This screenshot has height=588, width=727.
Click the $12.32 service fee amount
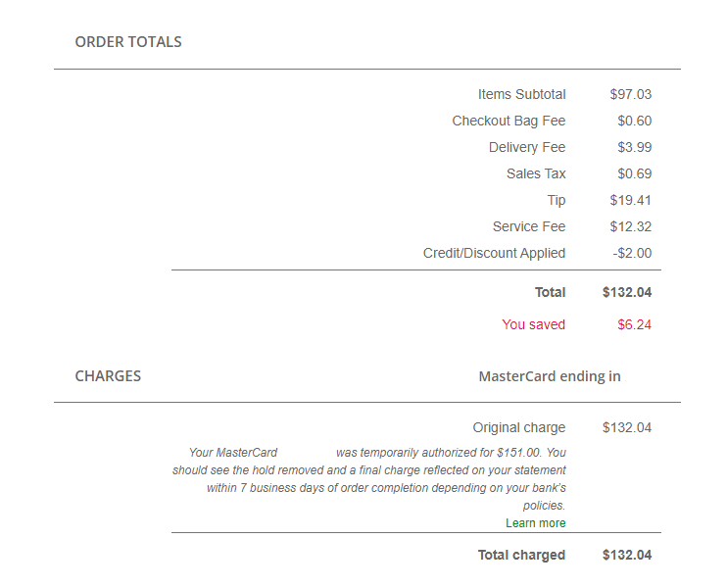(630, 227)
